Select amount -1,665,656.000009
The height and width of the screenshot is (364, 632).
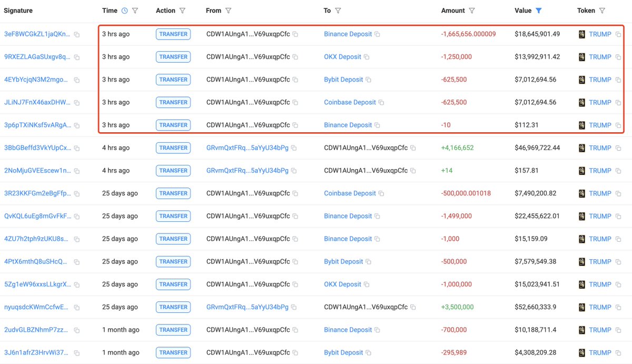468,34
